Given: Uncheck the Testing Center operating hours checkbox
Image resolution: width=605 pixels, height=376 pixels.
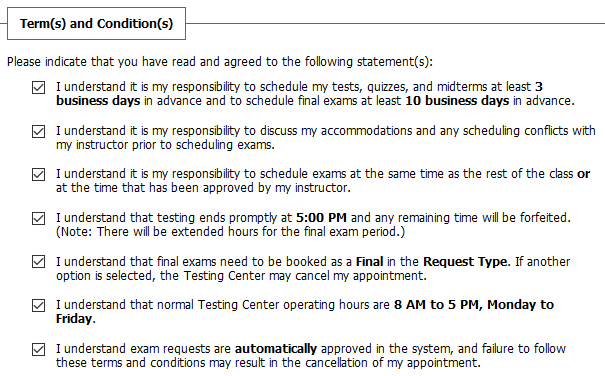Looking at the screenshot, I should pos(39,306).
